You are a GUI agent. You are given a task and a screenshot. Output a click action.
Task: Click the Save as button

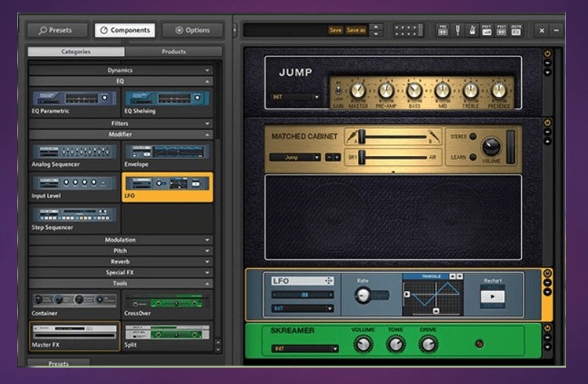[x=356, y=30]
